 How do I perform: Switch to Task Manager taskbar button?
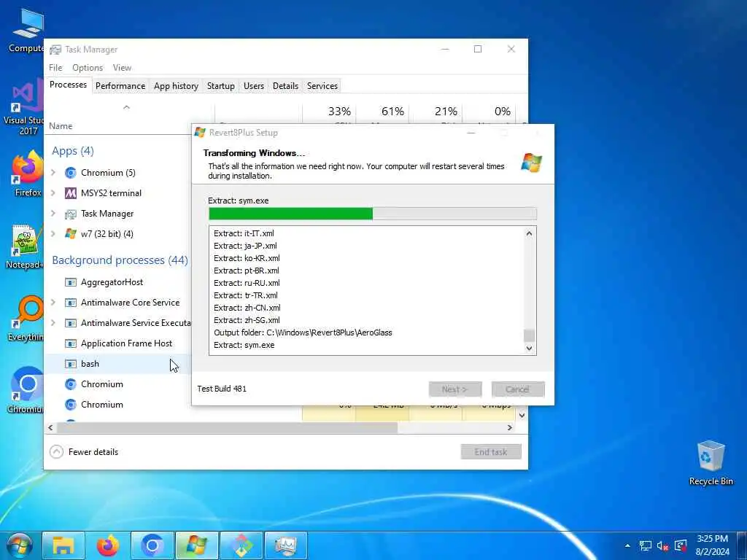coord(285,545)
